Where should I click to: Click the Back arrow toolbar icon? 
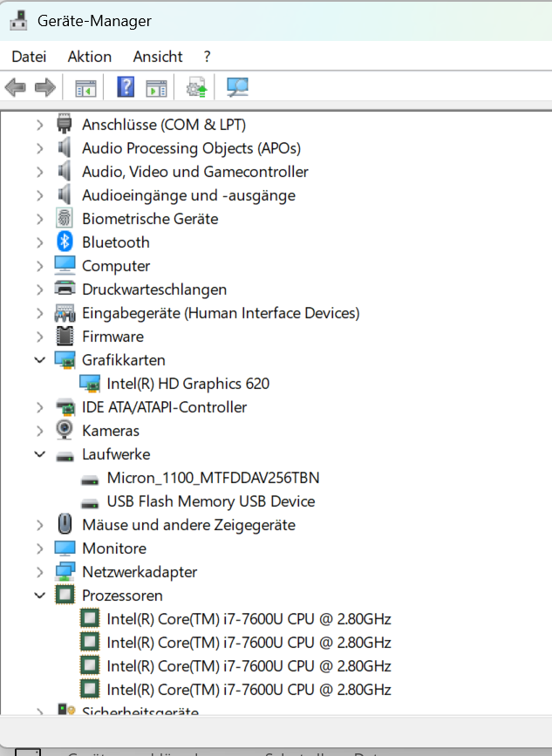[x=15, y=87]
